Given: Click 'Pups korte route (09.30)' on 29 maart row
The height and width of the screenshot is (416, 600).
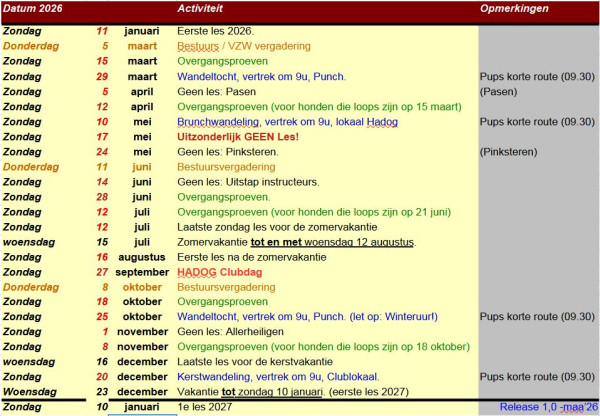Looking at the screenshot, I should pos(537,77).
